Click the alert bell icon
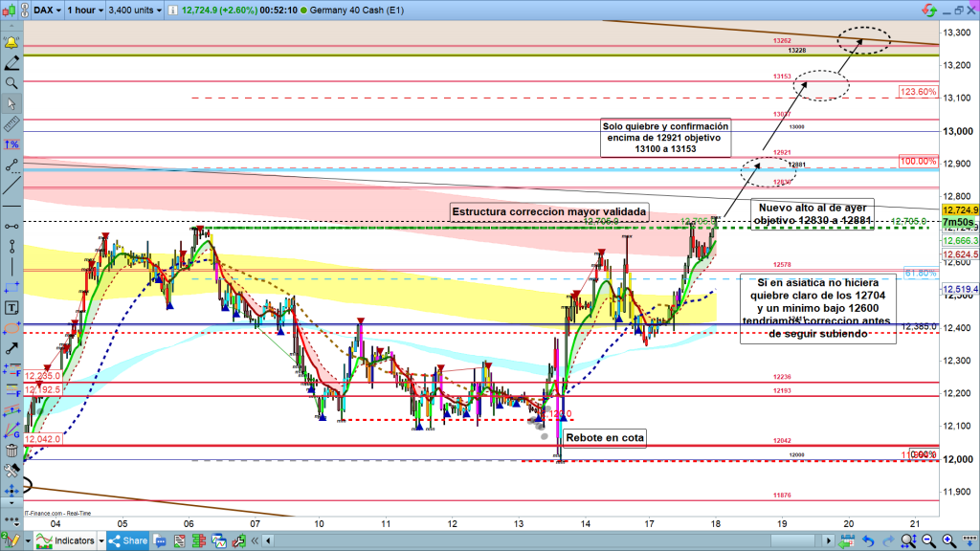The width and height of the screenshot is (980, 551). click(x=11, y=43)
